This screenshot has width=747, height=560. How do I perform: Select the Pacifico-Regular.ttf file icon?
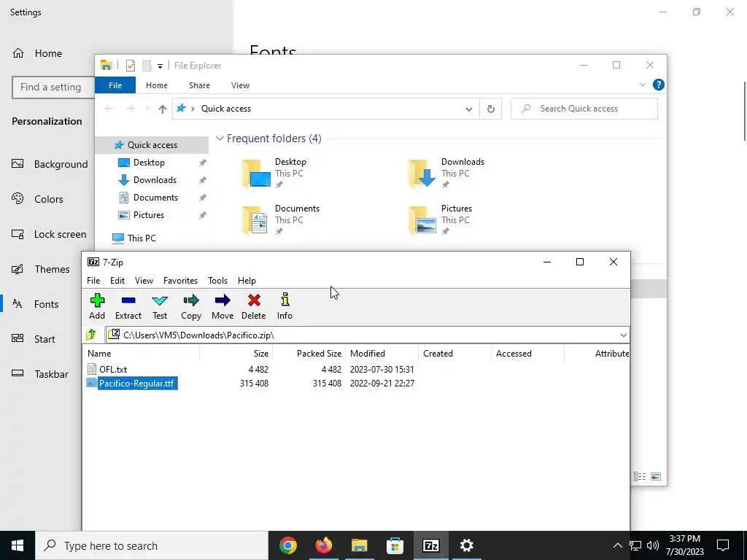pos(91,384)
